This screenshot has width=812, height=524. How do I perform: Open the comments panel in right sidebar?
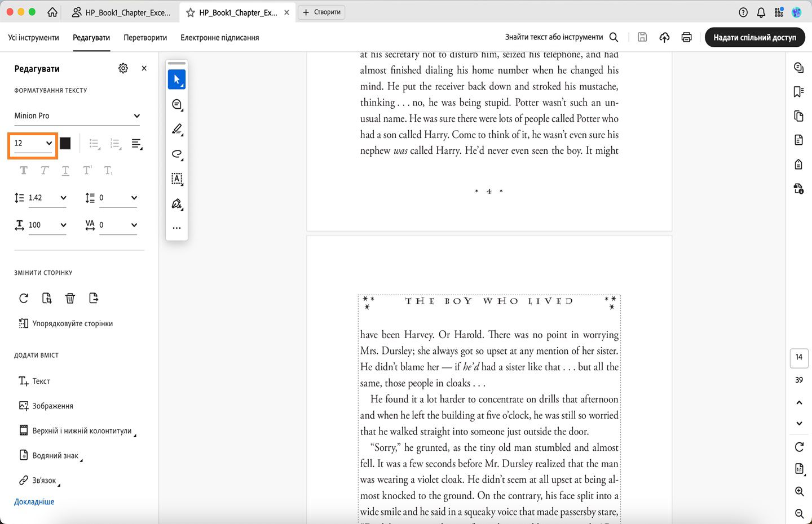tap(798, 68)
